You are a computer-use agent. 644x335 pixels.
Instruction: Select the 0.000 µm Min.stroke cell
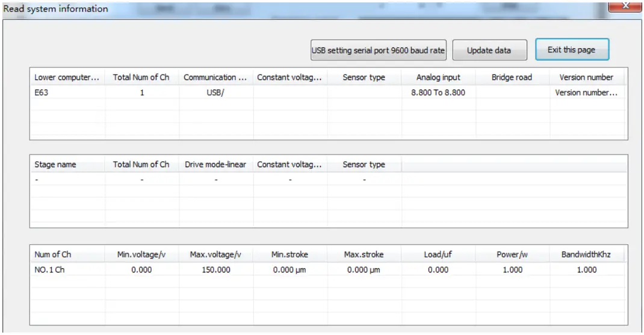290,269
